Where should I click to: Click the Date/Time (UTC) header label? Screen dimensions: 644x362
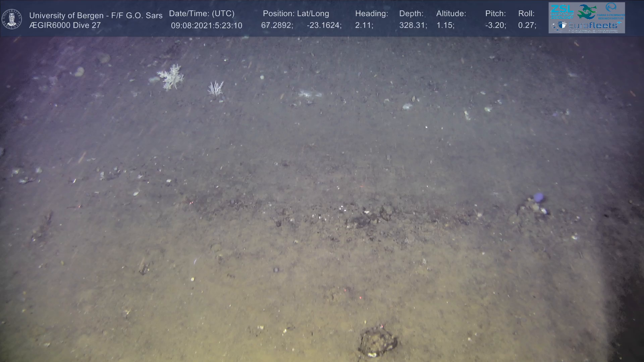202,14
